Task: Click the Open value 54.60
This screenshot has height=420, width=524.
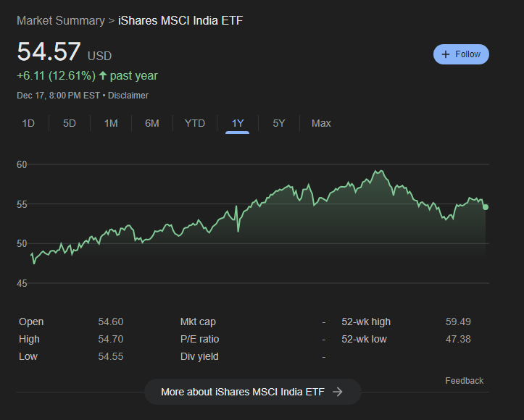Action: (111, 322)
